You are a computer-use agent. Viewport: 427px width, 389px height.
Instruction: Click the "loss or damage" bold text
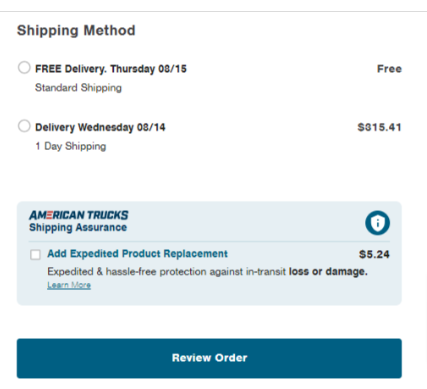[328, 272]
